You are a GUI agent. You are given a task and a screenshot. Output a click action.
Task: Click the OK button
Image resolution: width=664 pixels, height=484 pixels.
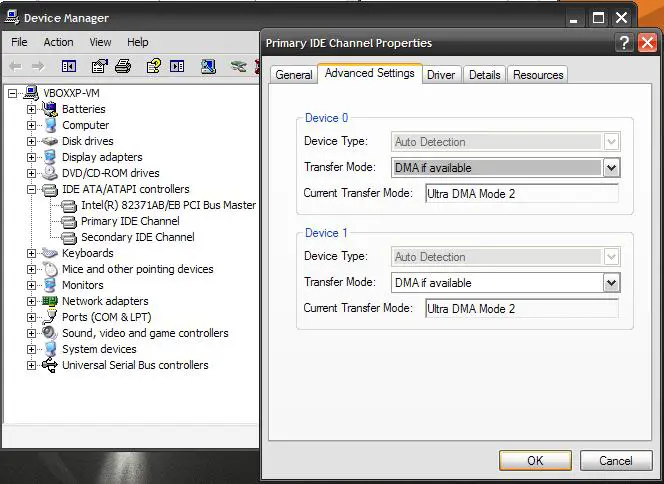tap(535, 460)
